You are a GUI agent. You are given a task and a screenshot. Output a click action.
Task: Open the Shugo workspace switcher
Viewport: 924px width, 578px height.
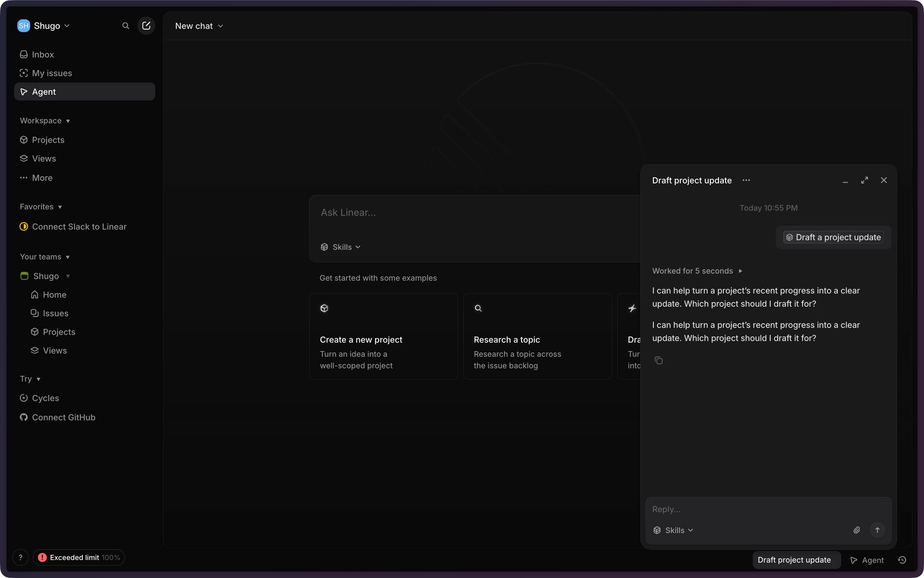point(44,26)
